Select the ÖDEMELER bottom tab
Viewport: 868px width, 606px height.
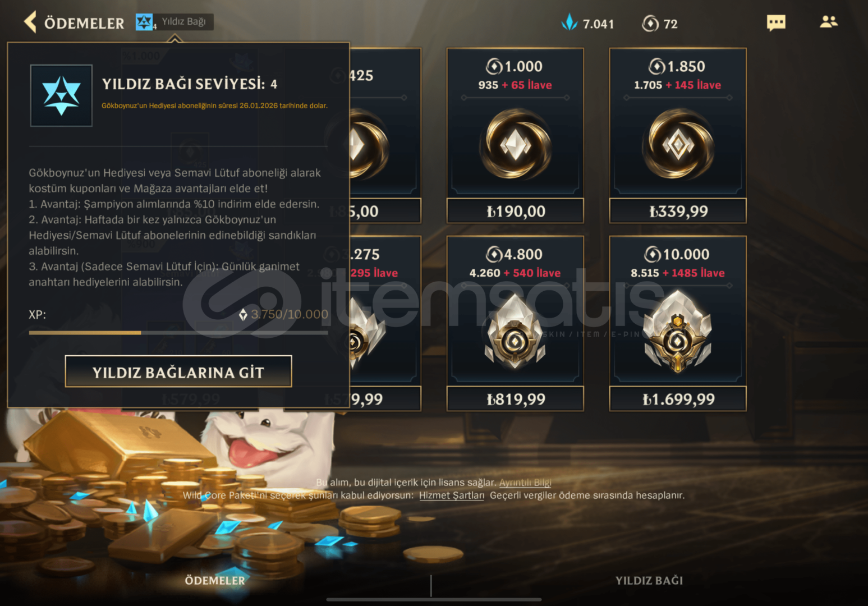pyautogui.click(x=215, y=581)
